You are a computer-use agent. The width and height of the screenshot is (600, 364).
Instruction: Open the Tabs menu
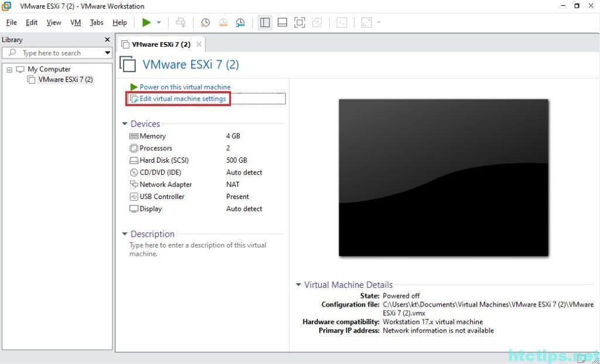pos(97,23)
